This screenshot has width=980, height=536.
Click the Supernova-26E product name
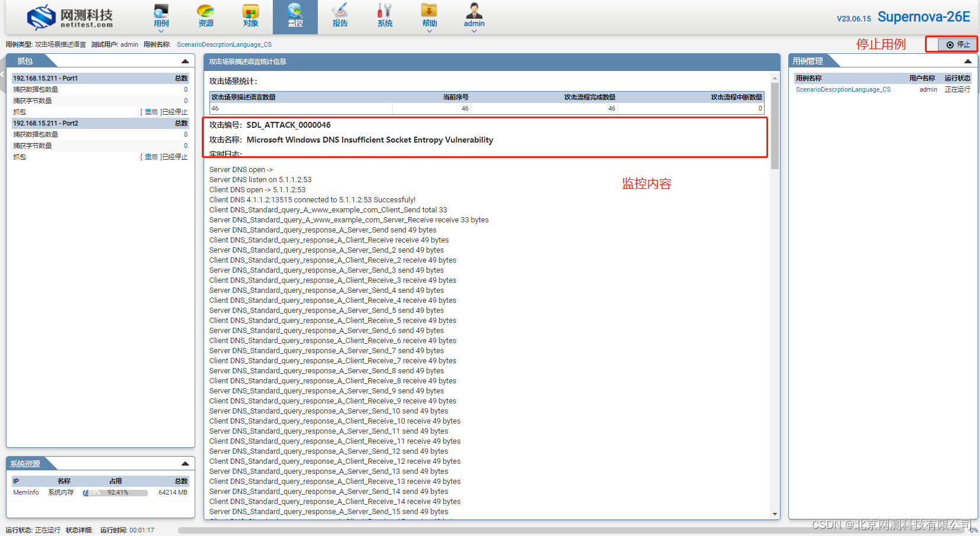pos(924,17)
